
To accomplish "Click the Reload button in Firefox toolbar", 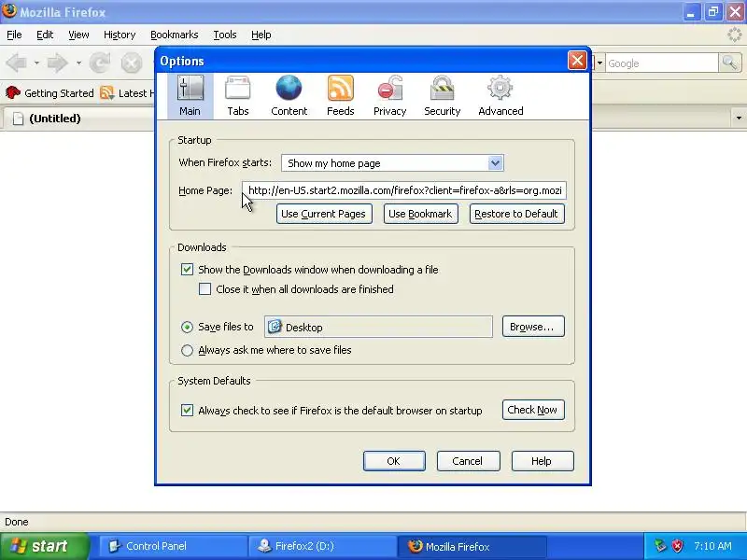I will click(100, 63).
